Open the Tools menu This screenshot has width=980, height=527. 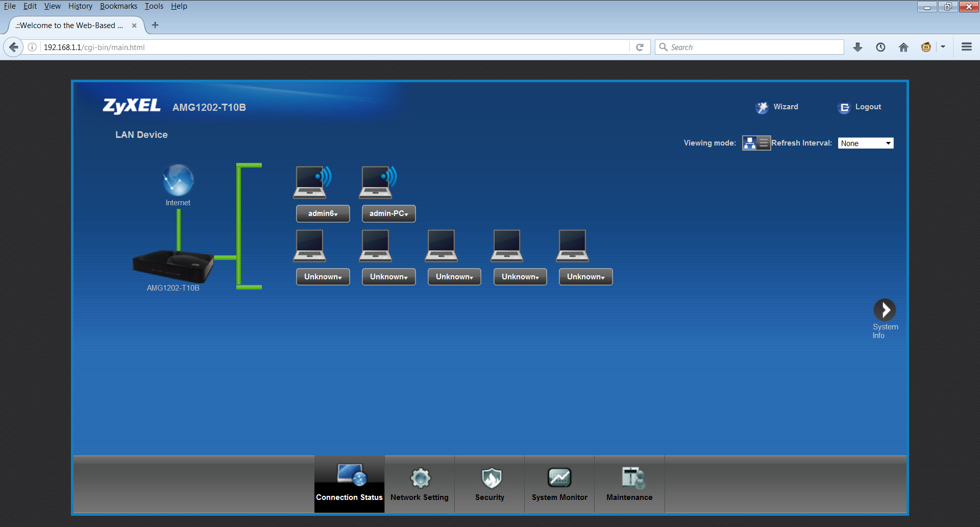coord(154,6)
